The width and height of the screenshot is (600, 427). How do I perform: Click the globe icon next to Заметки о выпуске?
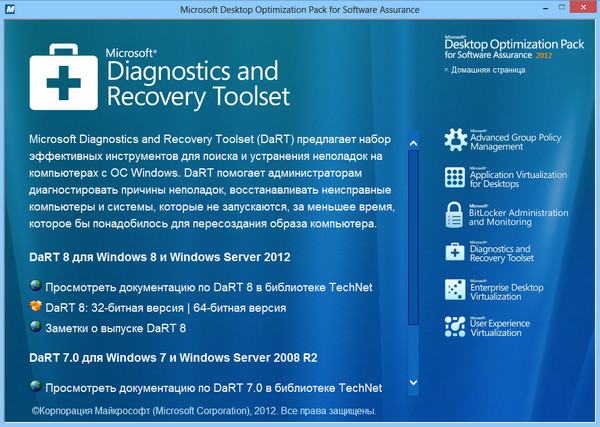pyautogui.click(x=37, y=327)
